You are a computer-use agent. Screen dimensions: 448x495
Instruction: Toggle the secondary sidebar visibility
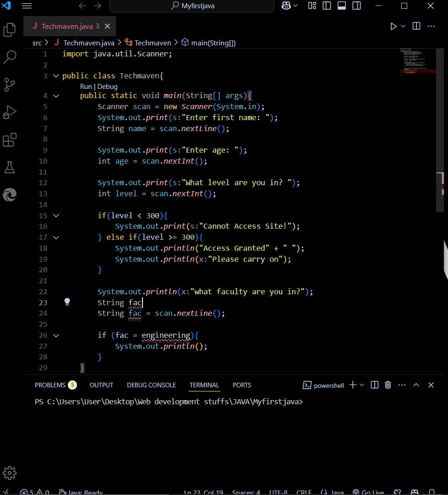coord(357,5)
